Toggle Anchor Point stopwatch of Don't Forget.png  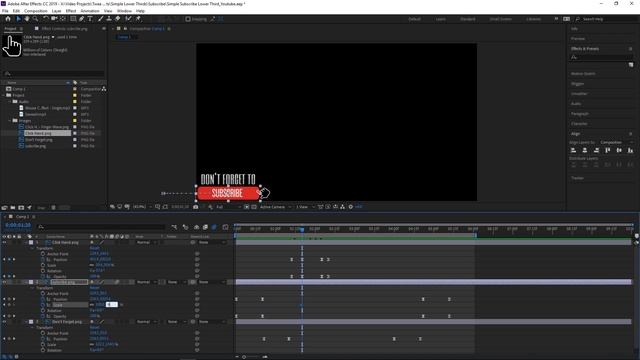coord(43,333)
